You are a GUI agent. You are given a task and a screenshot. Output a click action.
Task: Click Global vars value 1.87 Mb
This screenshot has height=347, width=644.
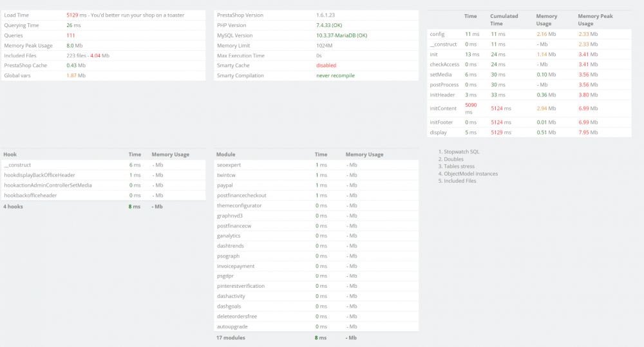pyautogui.click(x=76, y=75)
